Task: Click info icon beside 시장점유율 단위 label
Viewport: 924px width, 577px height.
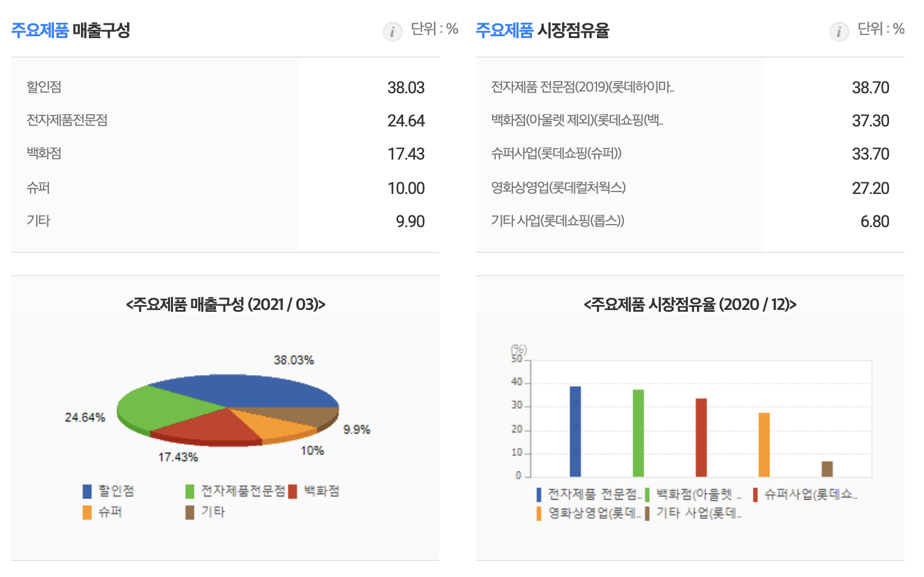Action: pos(839,31)
